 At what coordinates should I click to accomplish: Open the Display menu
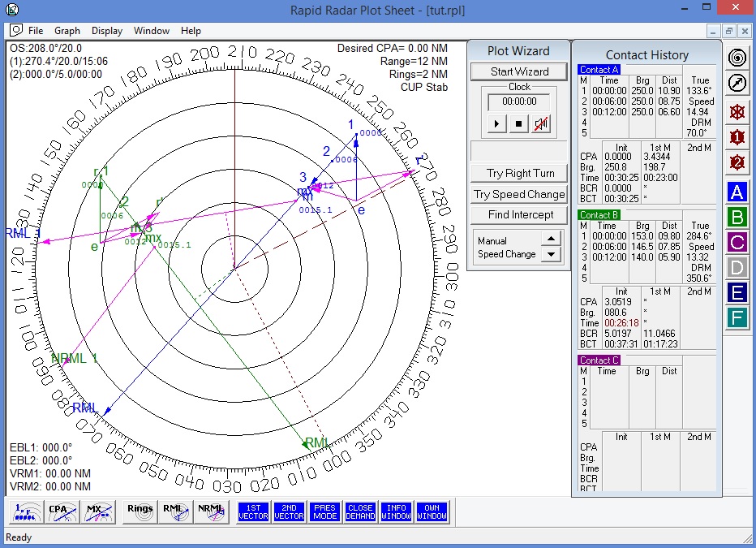(x=106, y=30)
